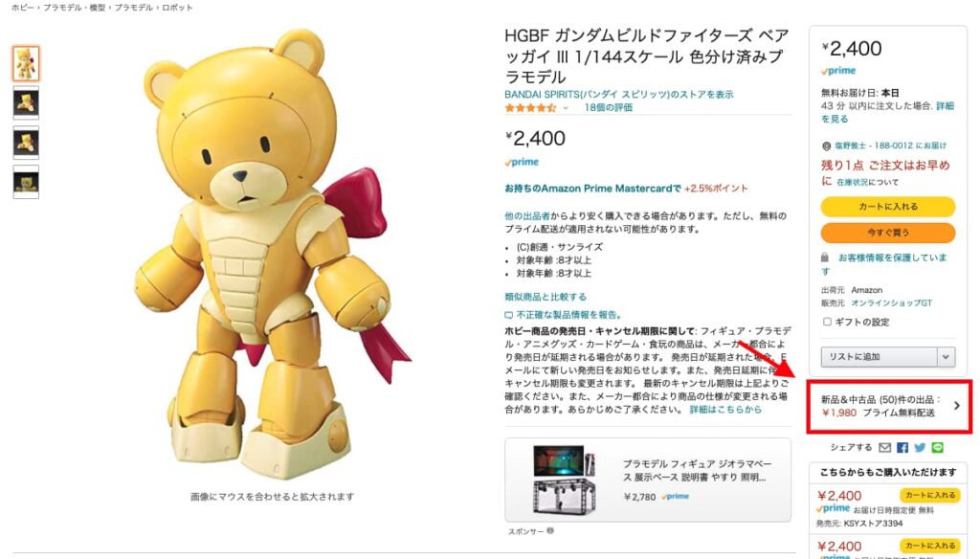Share the product via email icon

point(884,448)
